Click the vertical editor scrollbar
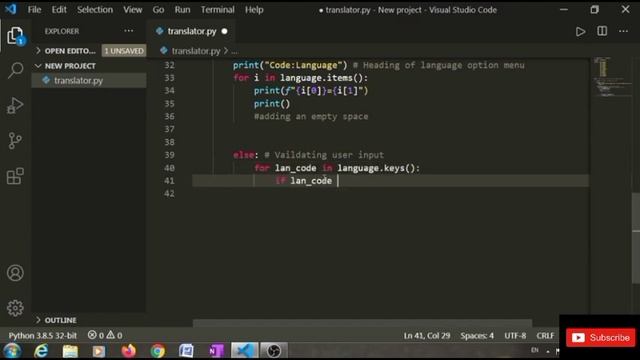The image size is (640, 360). tap(636, 237)
